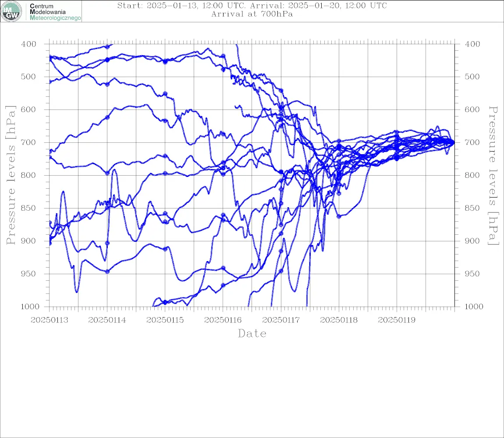
Task: Click the date label 20250116
Action: pyautogui.click(x=223, y=320)
